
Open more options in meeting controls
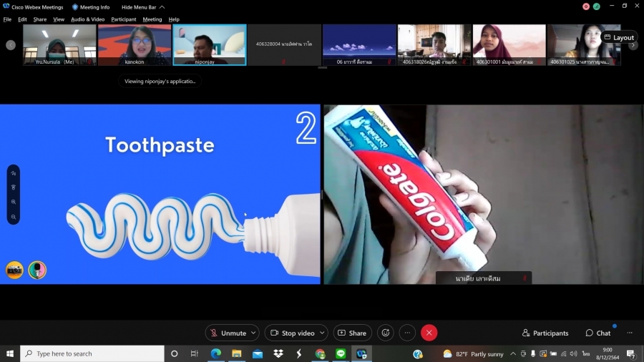coord(407,333)
